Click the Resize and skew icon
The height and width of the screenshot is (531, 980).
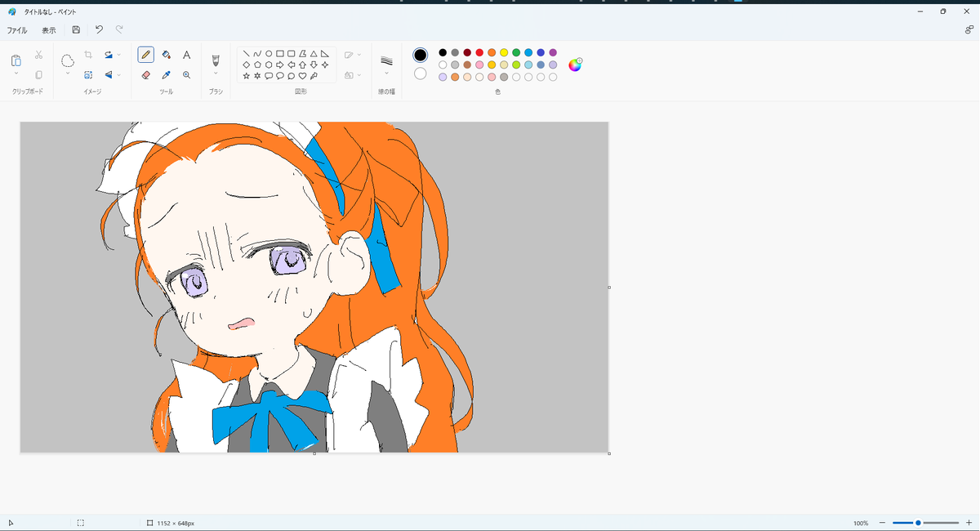click(x=88, y=74)
